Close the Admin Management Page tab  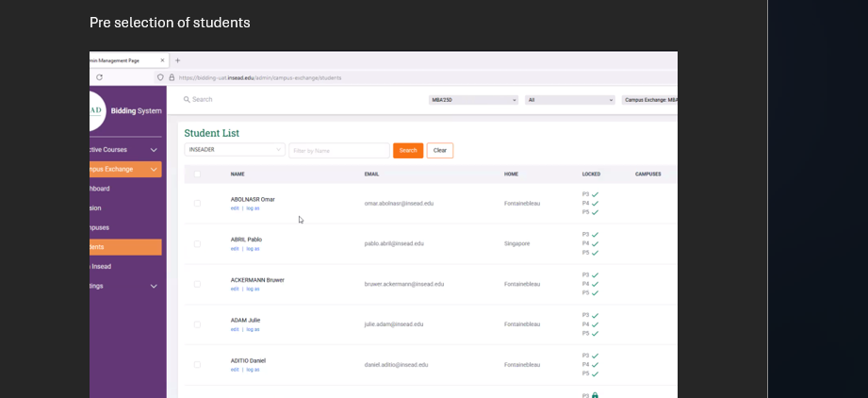pyautogui.click(x=162, y=60)
